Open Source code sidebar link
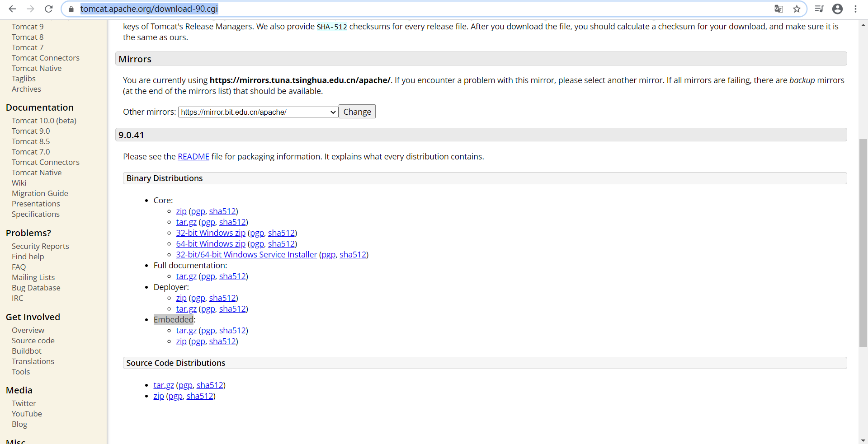Viewport: 868px width, 444px height. click(x=33, y=341)
